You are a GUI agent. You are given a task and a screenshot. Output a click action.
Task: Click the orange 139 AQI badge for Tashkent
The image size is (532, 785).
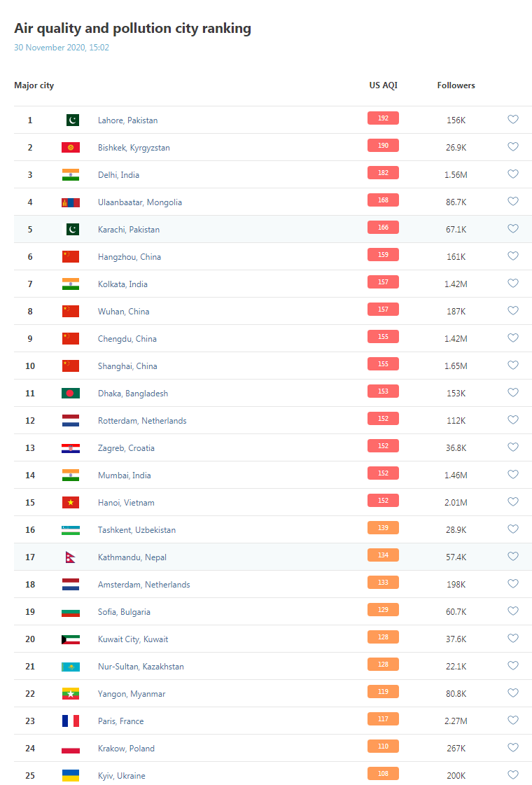384,528
